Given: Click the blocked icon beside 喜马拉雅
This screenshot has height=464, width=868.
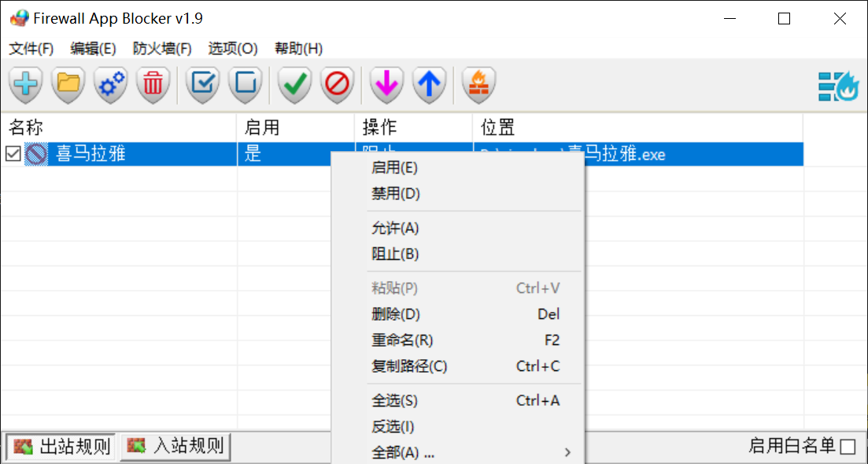Looking at the screenshot, I should 36,154.
